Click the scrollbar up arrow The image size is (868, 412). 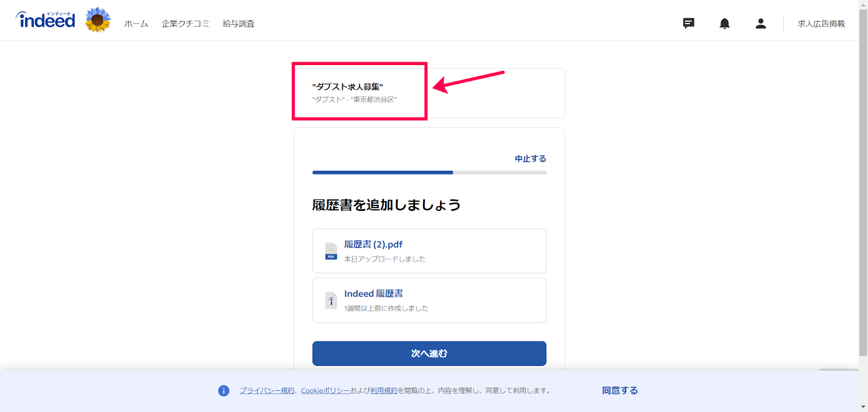pyautogui.click(x=863, y=4)
